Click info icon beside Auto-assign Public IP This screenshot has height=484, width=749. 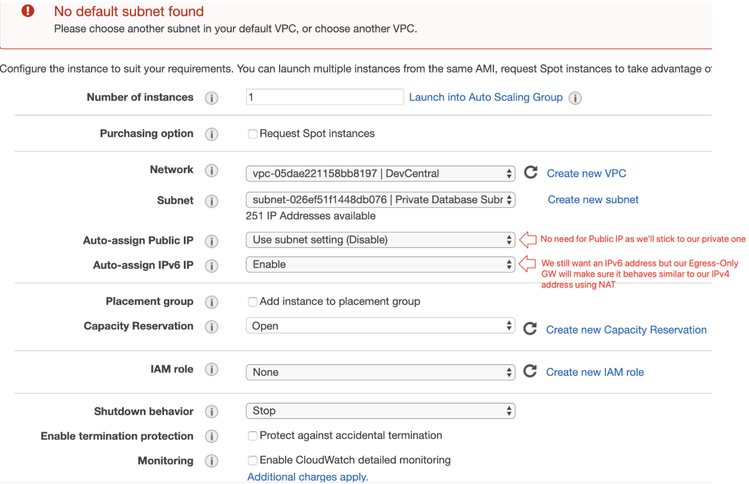coord(211,241)
